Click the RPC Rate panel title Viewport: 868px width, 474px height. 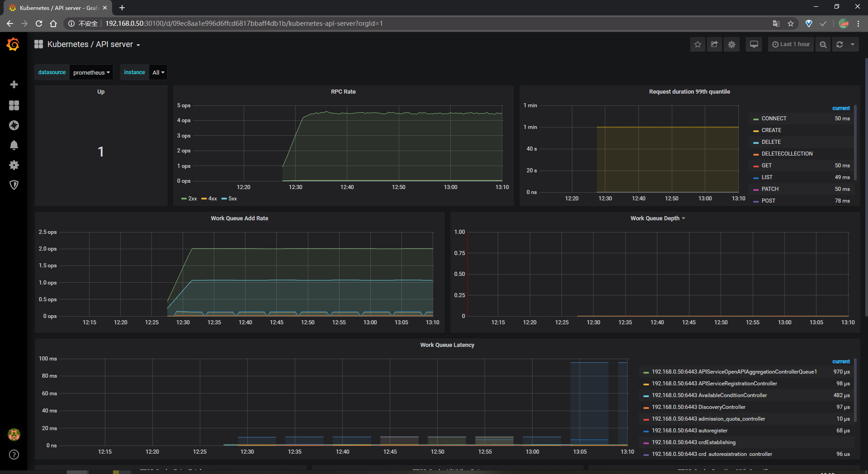coord(343,92)
